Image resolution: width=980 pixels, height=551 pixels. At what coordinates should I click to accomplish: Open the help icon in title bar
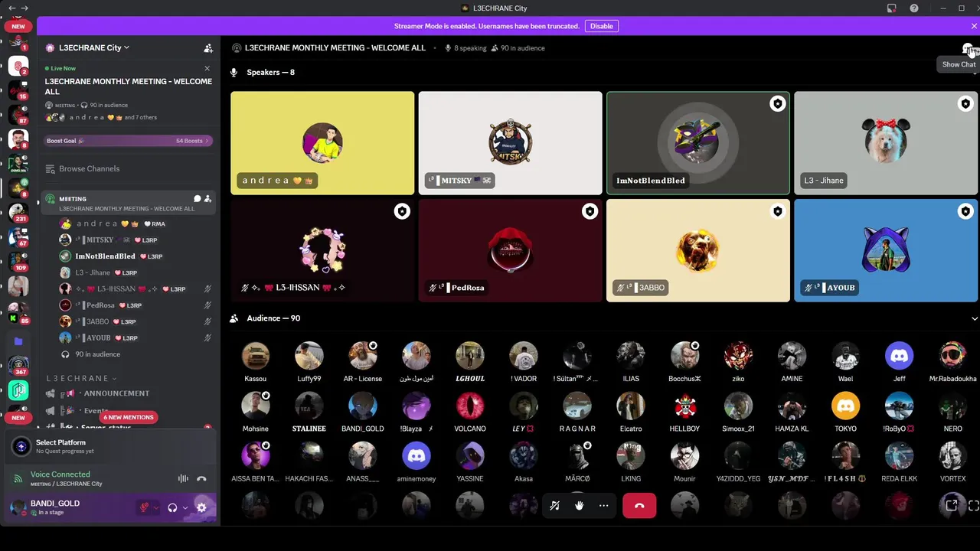coord(914,8)
